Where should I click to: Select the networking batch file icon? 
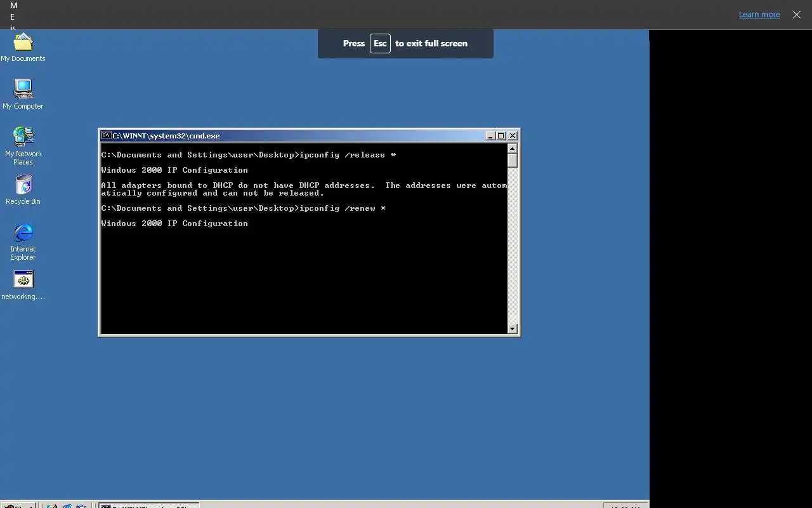(23, 285)
